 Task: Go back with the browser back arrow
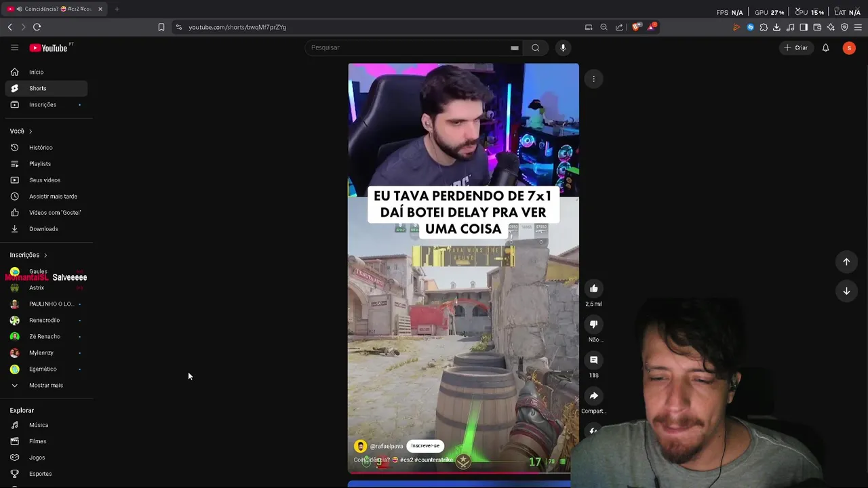tap(10, 27)
